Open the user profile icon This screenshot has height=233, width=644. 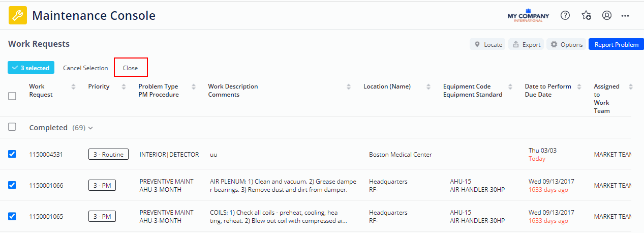pyautogui.click(x=606, y=15)
